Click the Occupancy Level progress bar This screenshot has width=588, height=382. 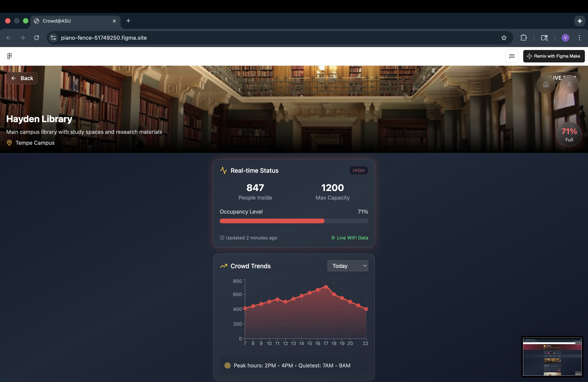tap(294, 221)
